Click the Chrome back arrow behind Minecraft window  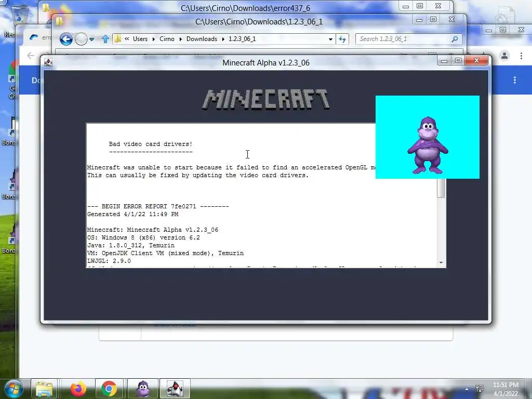point(31,56)
